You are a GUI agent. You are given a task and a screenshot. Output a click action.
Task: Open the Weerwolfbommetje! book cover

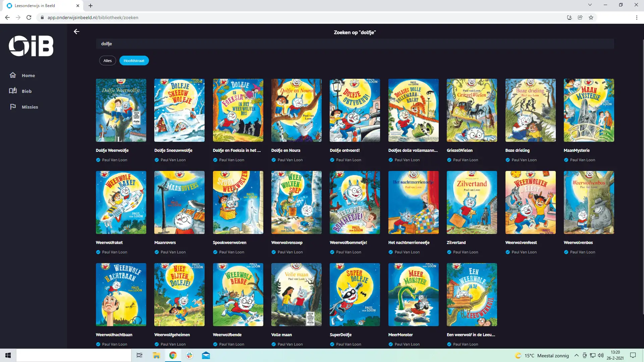pyautogui.click(x=355, y=202)
